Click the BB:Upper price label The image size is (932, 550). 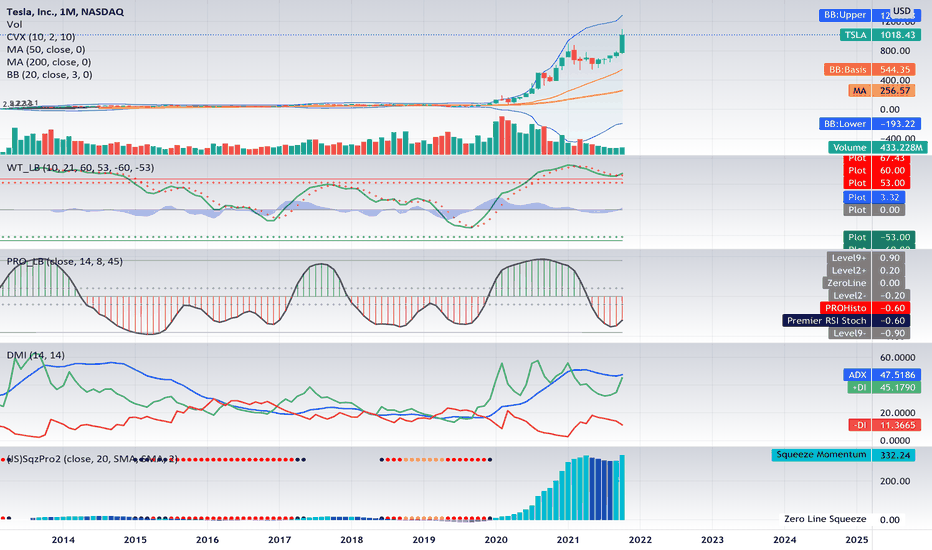(869, 15)
